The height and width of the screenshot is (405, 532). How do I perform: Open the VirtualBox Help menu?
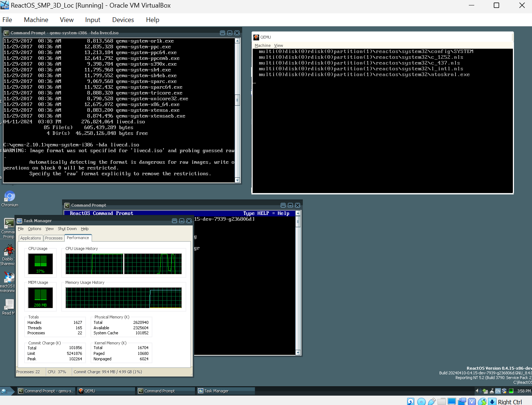coord(153,20)
